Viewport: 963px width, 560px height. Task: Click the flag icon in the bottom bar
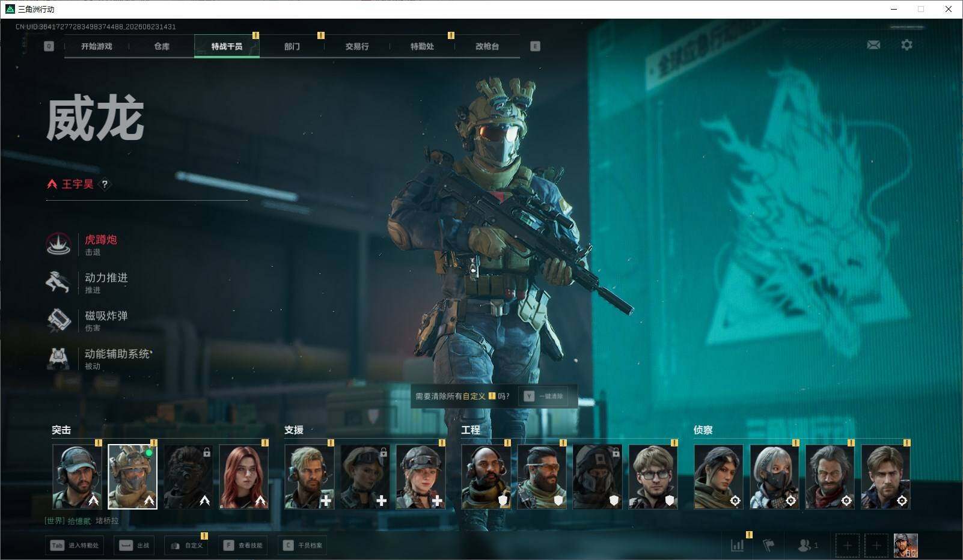click(768, 546)
